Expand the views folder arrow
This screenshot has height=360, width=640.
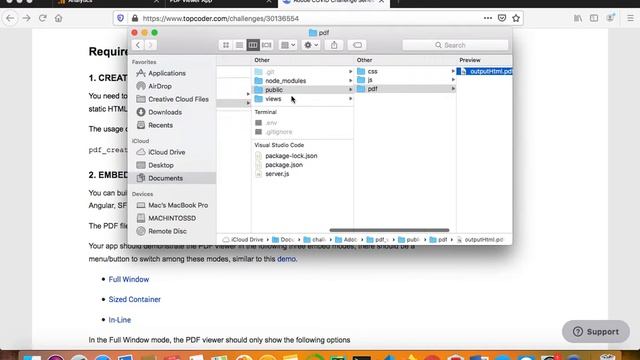tap(350, 99)
